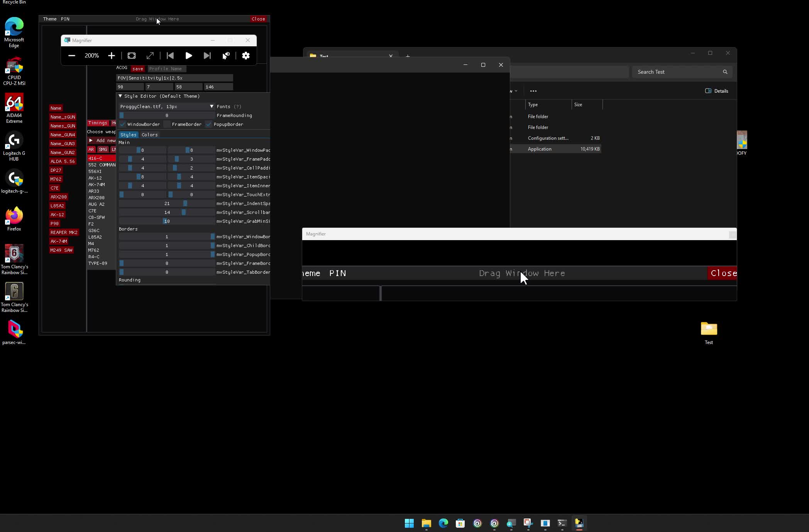Open the Windows Start menu

(x=409, y=523)
